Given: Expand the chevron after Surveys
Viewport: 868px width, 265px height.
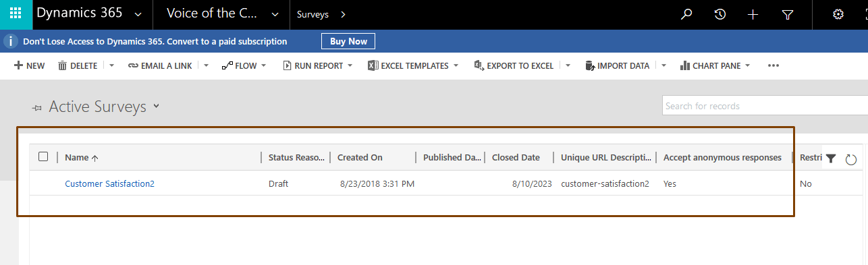Looking at the screenshot, I should (343, 14).
